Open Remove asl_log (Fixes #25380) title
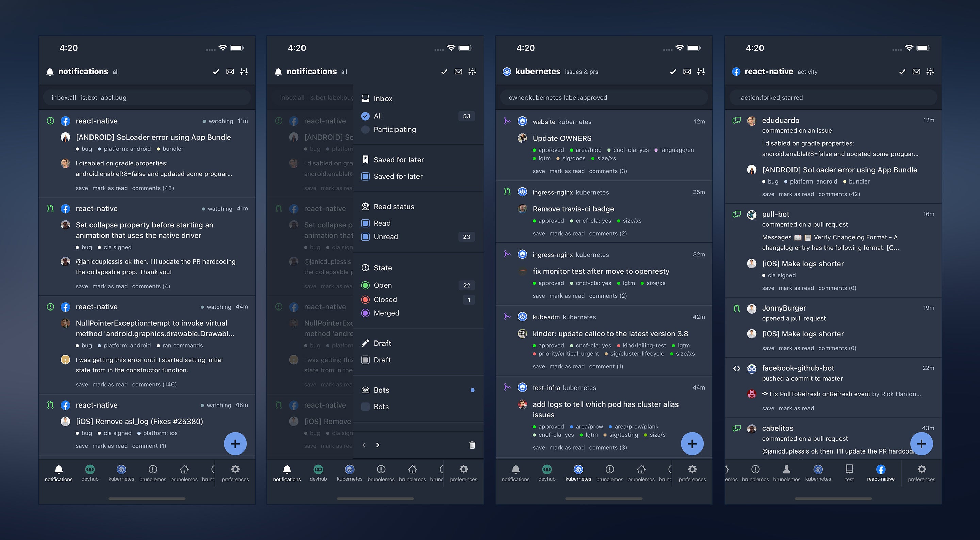This screenshot has height=540, width=980. click(139, 421)
